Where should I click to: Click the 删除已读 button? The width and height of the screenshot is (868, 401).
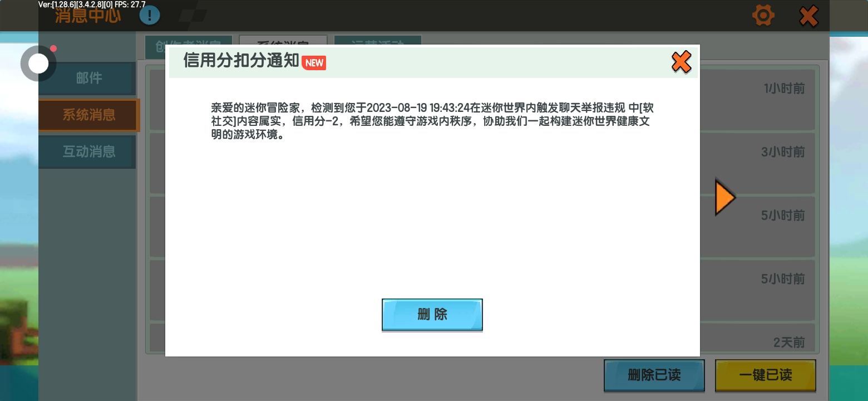point(654,375)
